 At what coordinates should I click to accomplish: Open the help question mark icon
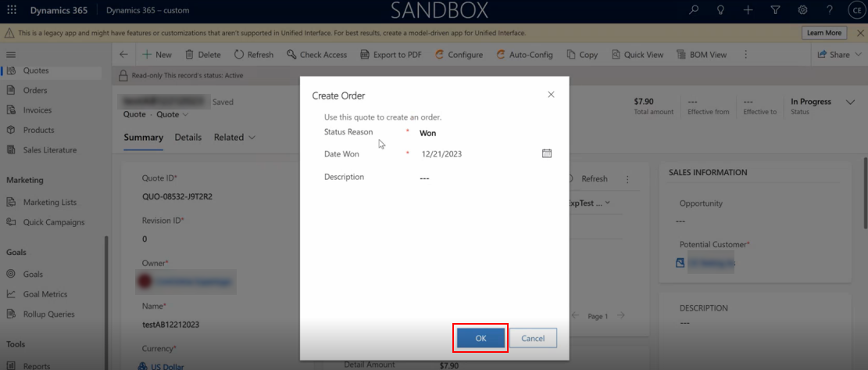click(x=829, y=10)
